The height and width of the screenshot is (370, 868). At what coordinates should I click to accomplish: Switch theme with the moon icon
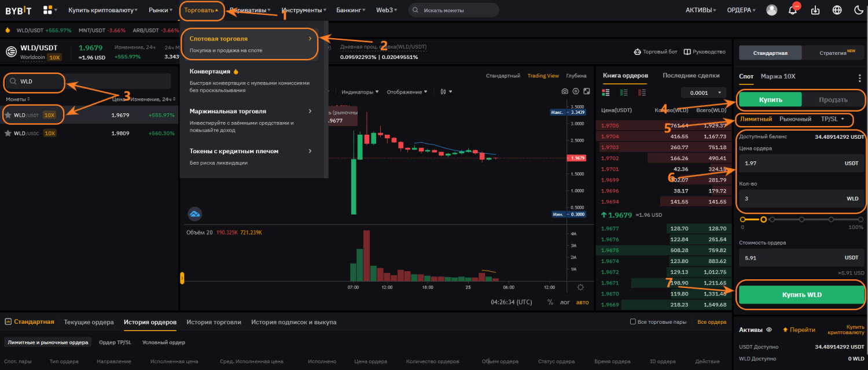pos(858,10)
